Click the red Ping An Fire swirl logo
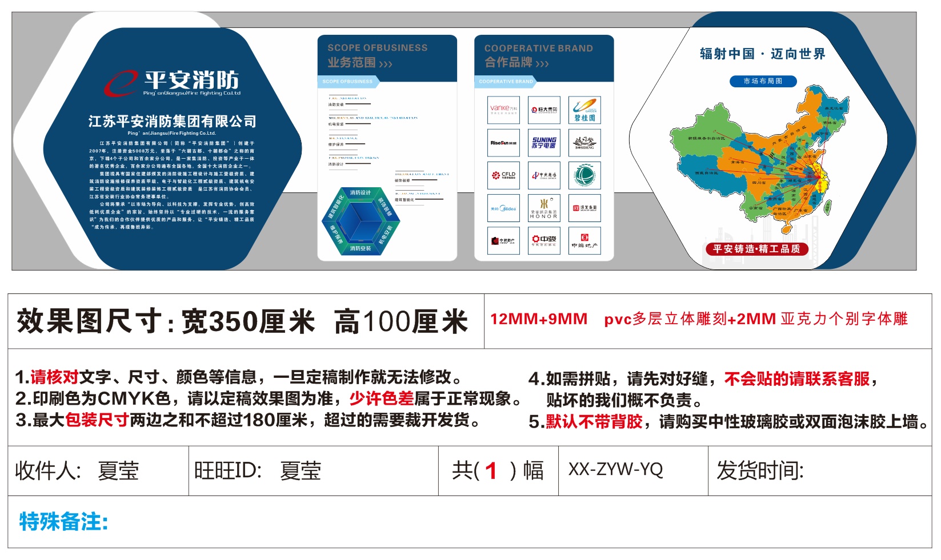 pos(120,83)
